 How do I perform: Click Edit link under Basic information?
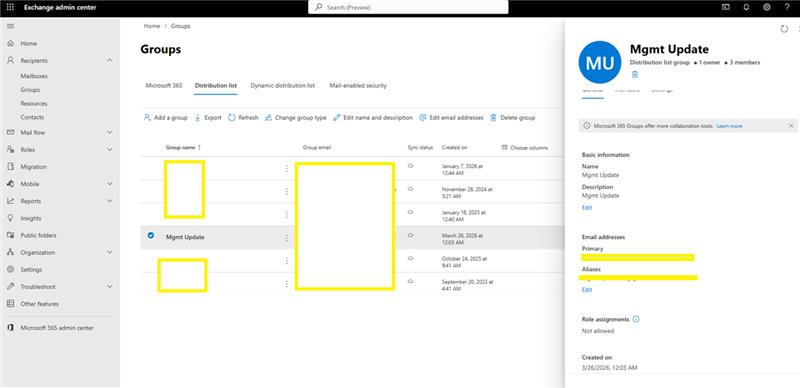click(x=587, y=208)
